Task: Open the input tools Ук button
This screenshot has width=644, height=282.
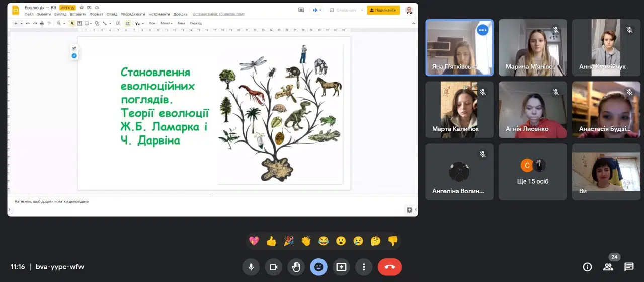Action: pos(137,23)
